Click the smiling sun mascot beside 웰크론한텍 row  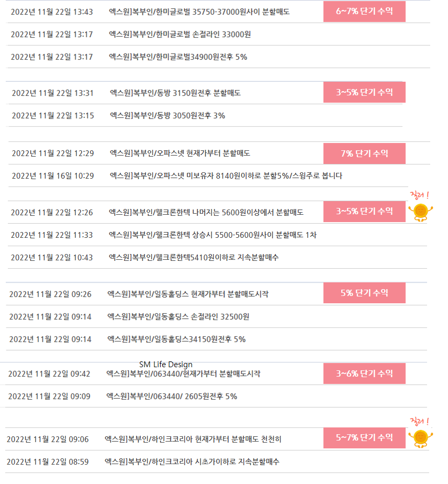tap(421, 212)
